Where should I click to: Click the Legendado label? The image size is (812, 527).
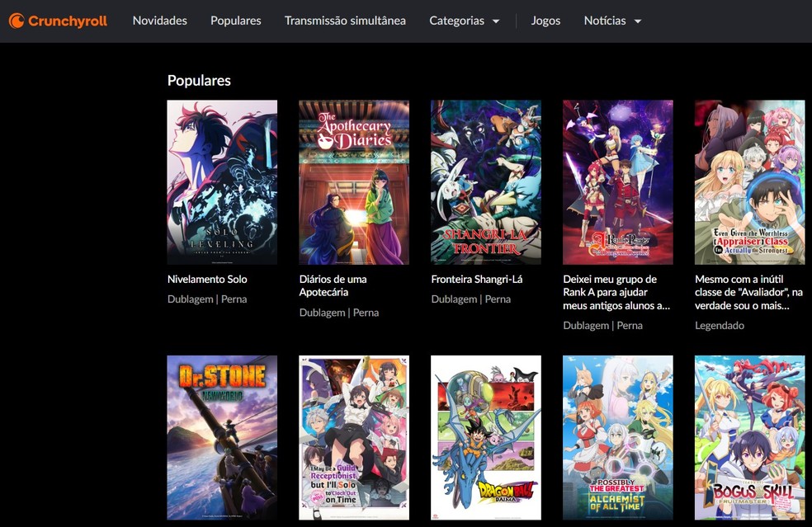point(720,326)
